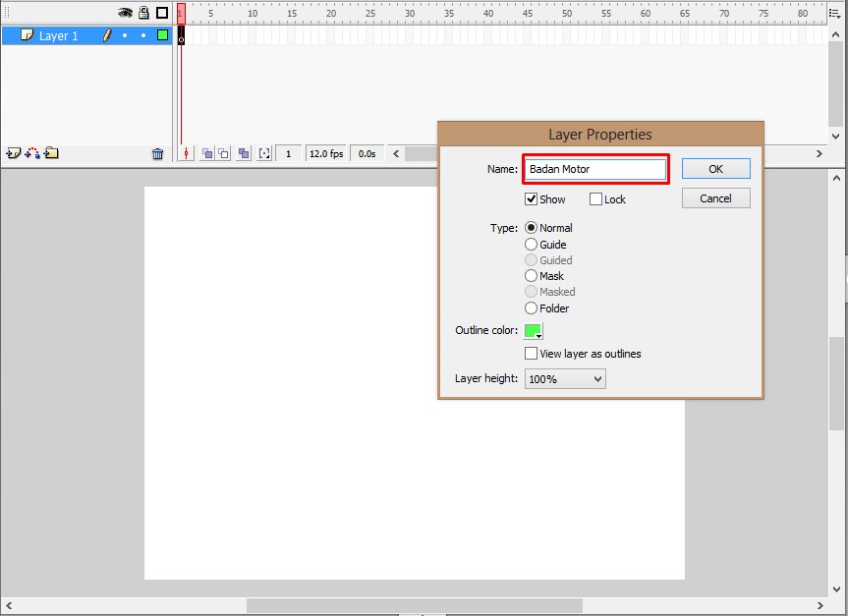Open the Layer height dropdown

(564, 378)
